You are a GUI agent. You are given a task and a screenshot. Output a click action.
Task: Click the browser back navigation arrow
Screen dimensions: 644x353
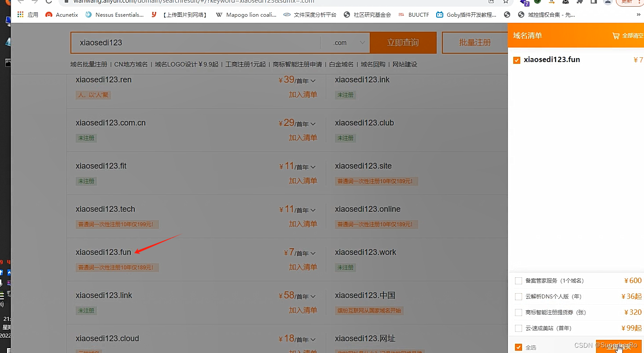[20, 2]
